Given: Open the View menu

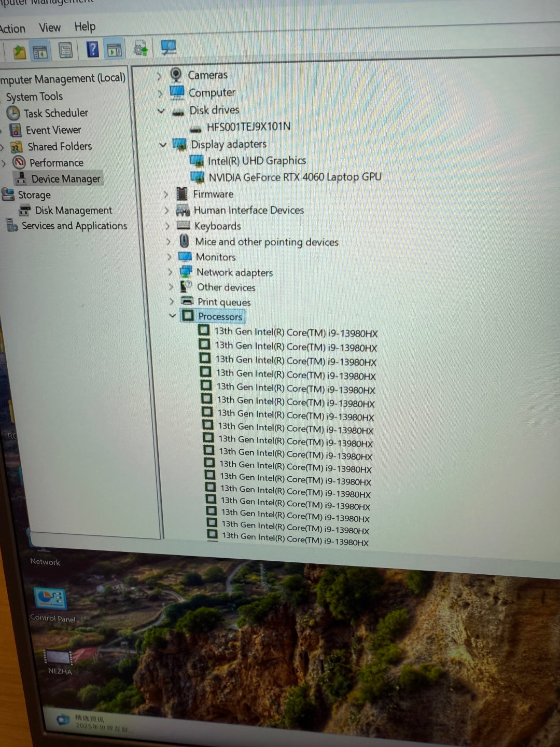Looking at the screenshot, I should coord(50,27).
